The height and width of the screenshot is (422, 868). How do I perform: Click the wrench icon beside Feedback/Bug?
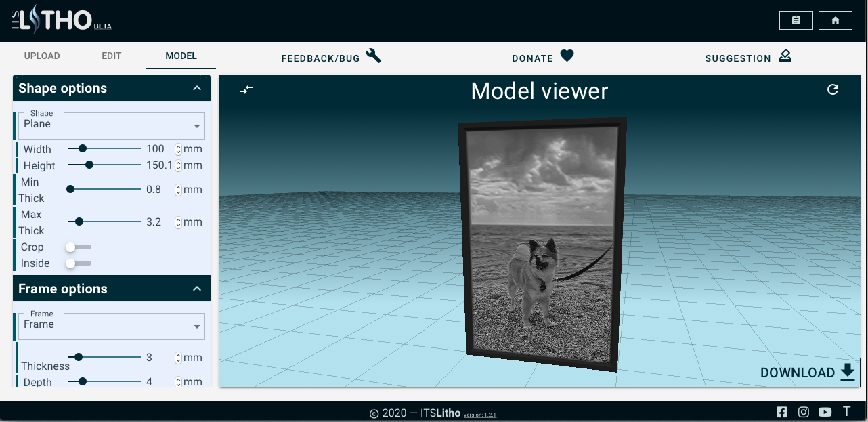tap(374, 56)
